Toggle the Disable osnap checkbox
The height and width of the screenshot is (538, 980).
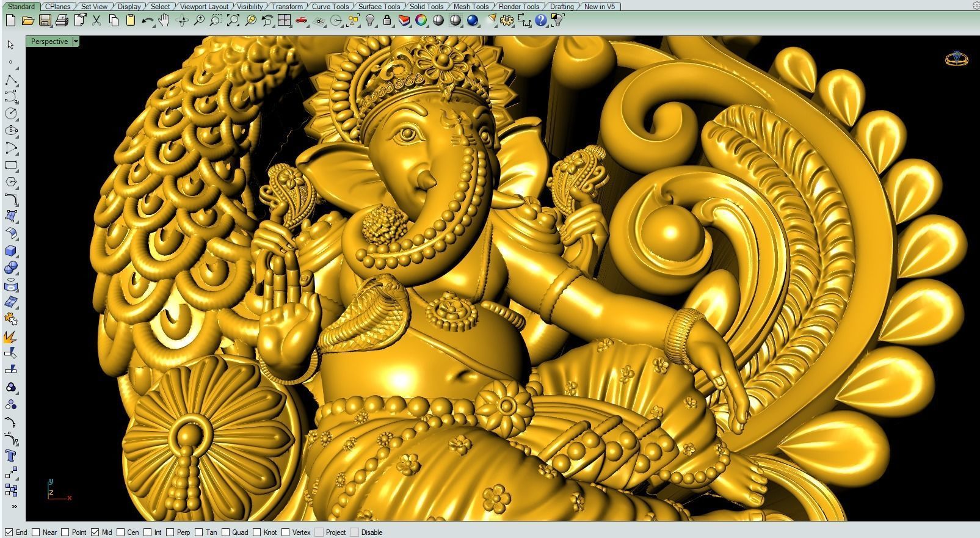(x=355, y=532)
